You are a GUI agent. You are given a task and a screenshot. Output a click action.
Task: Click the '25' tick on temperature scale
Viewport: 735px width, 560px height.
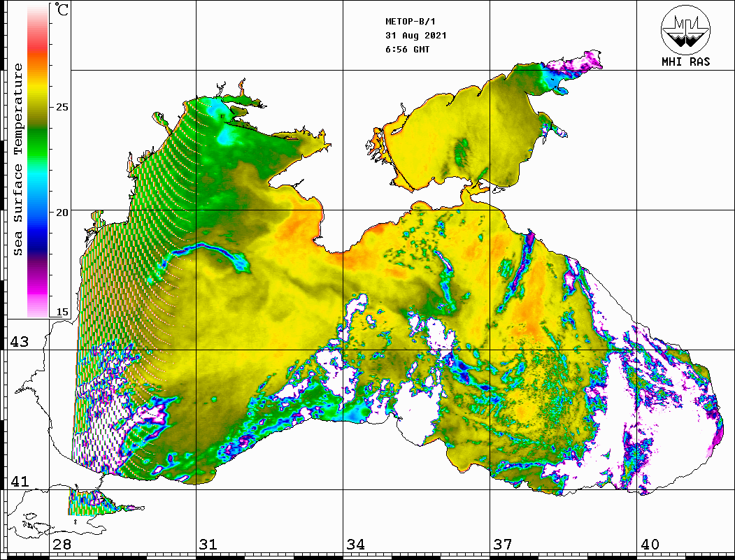pyautogui.click(x=62, y=107)
